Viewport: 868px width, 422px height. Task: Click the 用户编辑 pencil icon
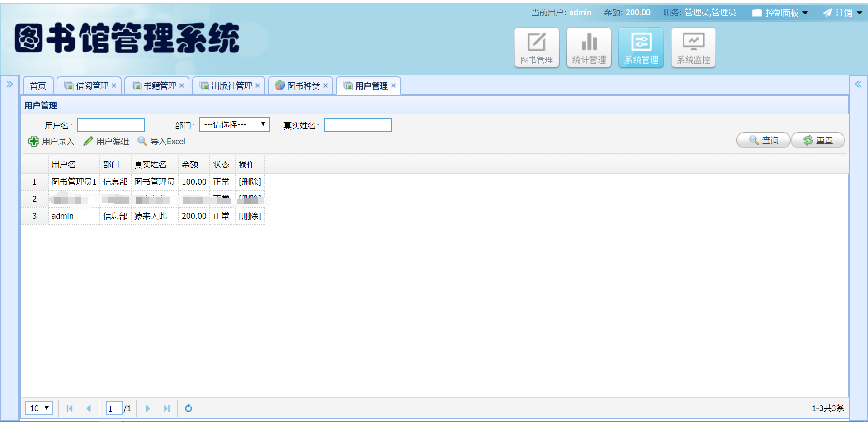[x=88, y=141]
